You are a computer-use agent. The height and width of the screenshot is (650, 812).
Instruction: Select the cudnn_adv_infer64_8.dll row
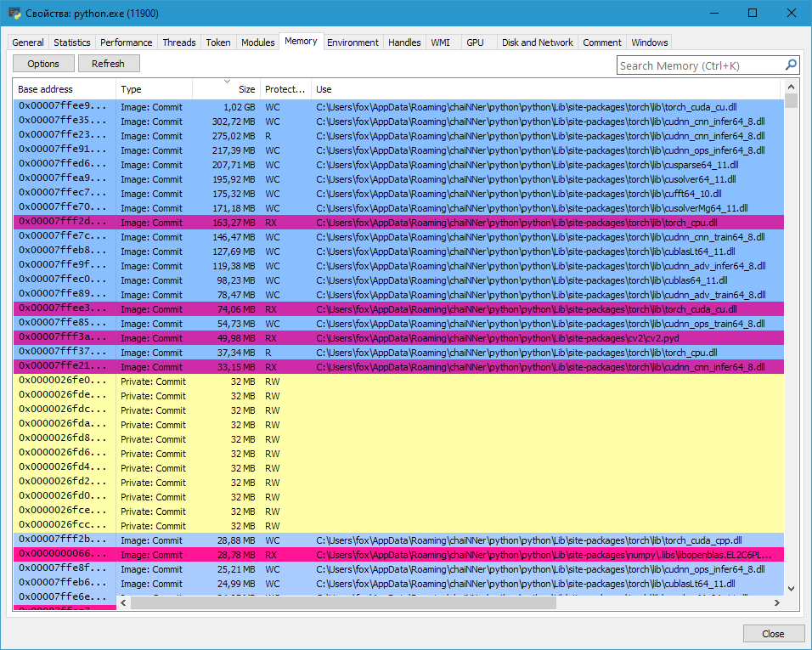coord(398,266)
